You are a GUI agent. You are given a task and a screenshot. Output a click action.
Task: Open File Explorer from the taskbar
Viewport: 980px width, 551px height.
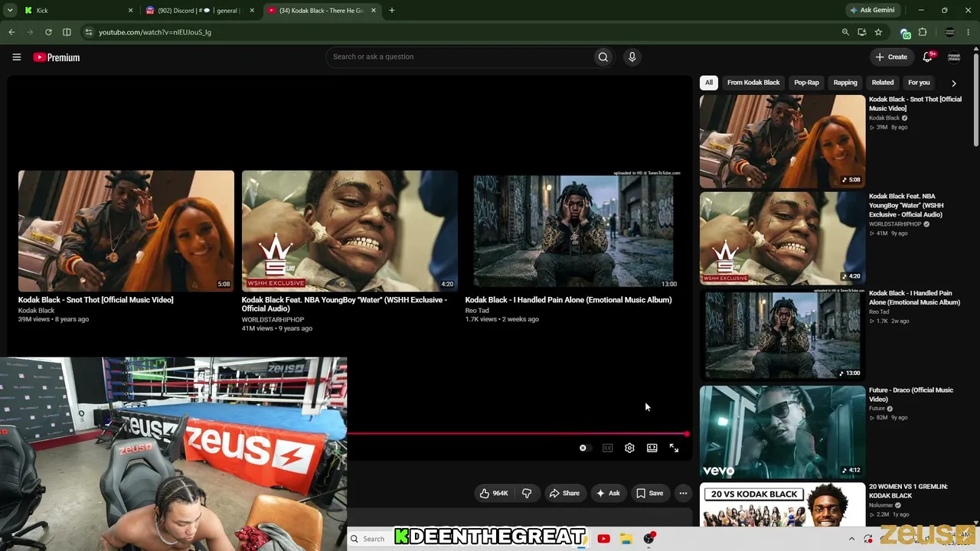coord(626,539)
